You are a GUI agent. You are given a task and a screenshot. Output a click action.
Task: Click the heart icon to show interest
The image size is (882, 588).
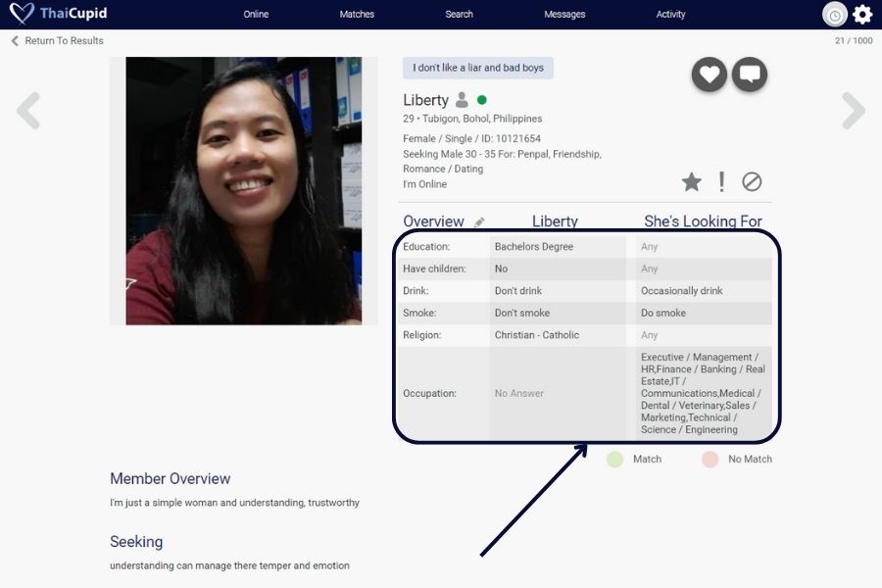coord(710,74)
